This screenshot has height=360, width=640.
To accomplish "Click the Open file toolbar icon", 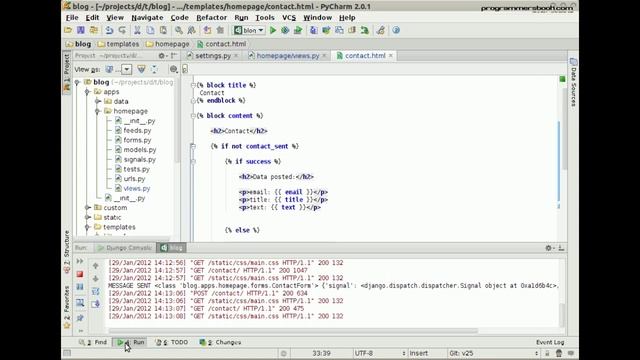I will pyautogui.click(x=68, y=30).
